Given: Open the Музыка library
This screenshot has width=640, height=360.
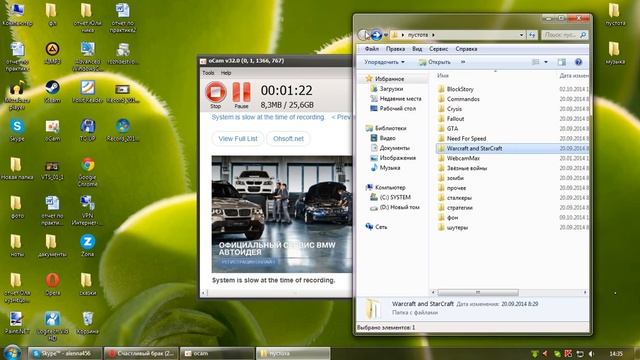Looking at the screenshot, I should (389, 168).
